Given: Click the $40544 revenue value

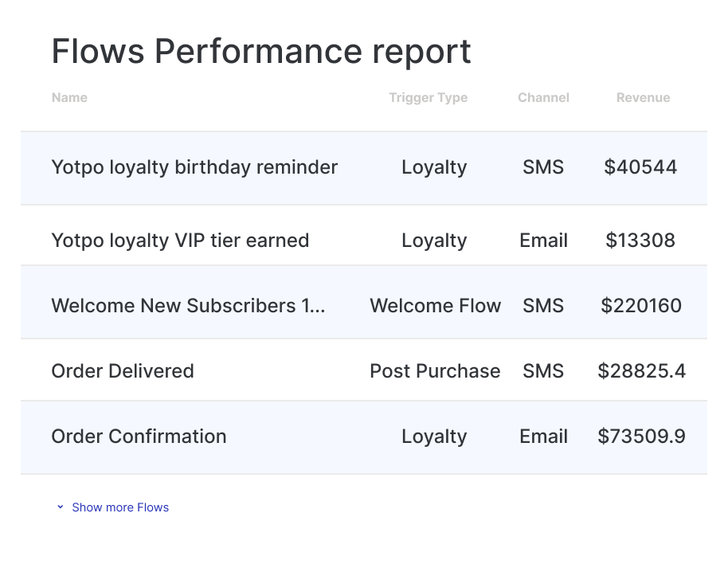Looking at the screenshot, I should point(640,167).
